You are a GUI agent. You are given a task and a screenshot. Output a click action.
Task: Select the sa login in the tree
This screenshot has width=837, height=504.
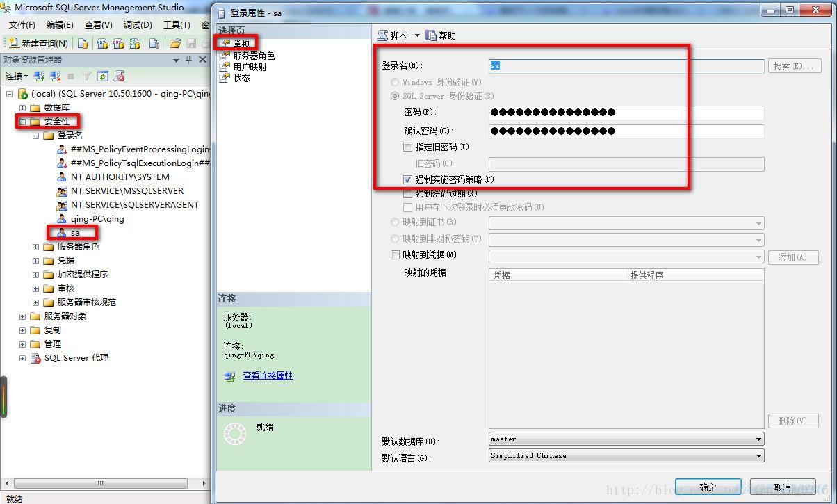point(75,233)
